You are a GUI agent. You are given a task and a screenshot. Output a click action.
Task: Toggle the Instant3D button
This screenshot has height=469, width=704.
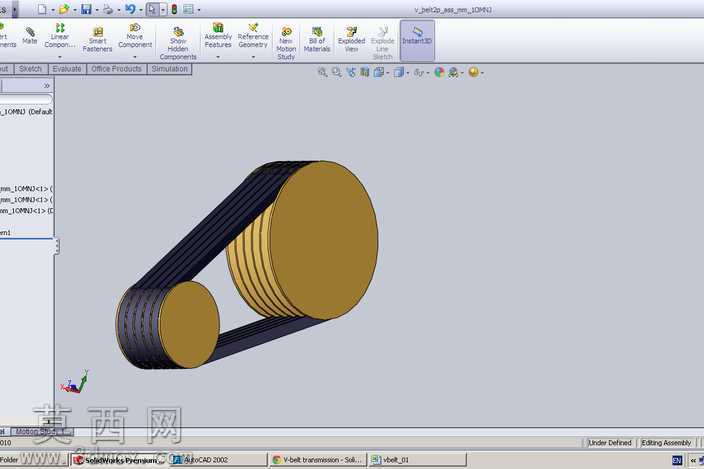click(417, 40)
